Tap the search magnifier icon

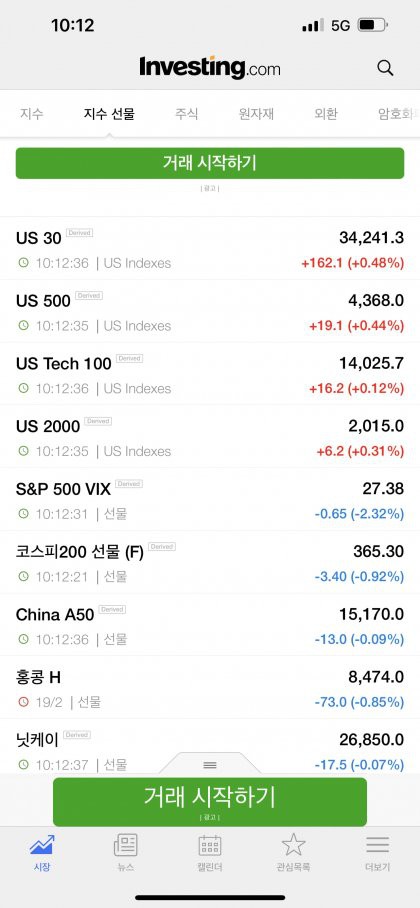coord(385,68)
